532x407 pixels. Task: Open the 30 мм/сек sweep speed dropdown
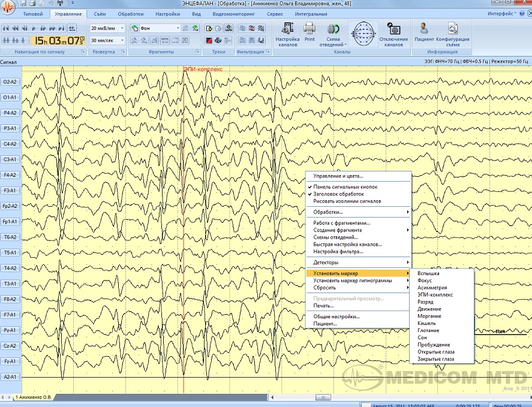[x=122, y=40]
